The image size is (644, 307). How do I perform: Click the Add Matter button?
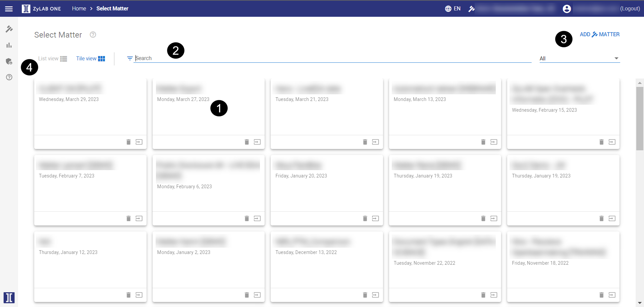(x=599, y=35)
